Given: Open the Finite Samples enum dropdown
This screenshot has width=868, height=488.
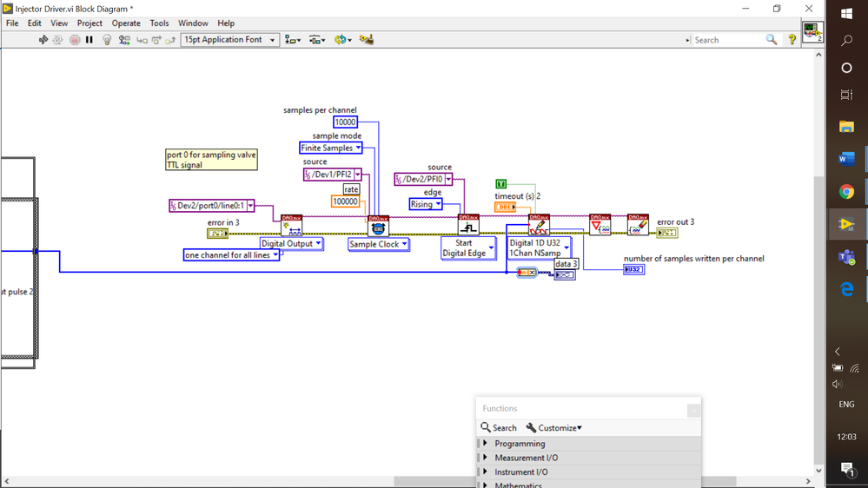Looking at the screenshot, I should tap(331, 148).
